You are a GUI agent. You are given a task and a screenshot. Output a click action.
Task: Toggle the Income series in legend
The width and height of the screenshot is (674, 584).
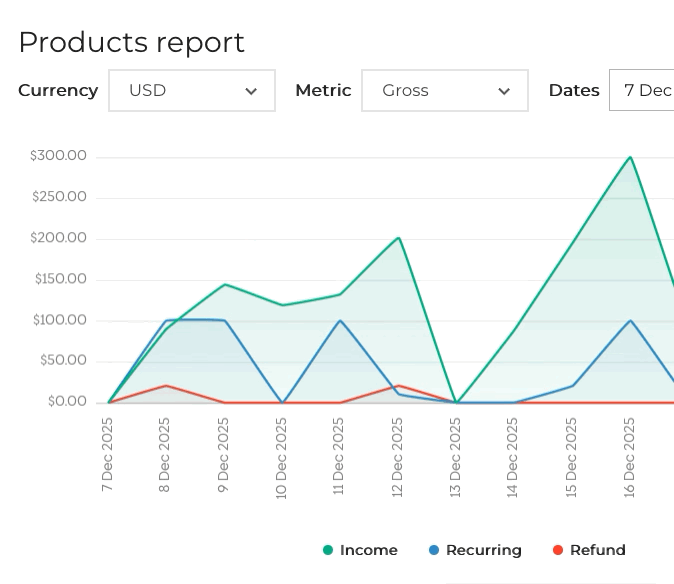pyautogui.click(x=368, y=550)
